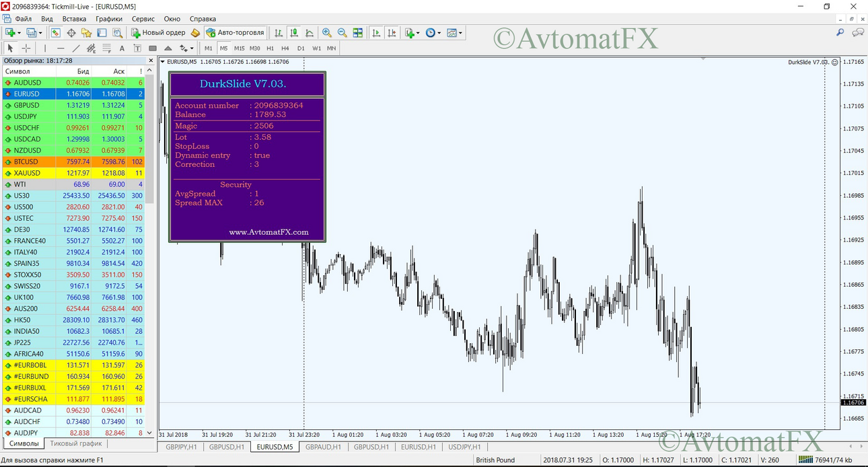Switch to Тиковый график tab
Image resolution: width=868 pixels, height=467 pixels.
(76, 443)
